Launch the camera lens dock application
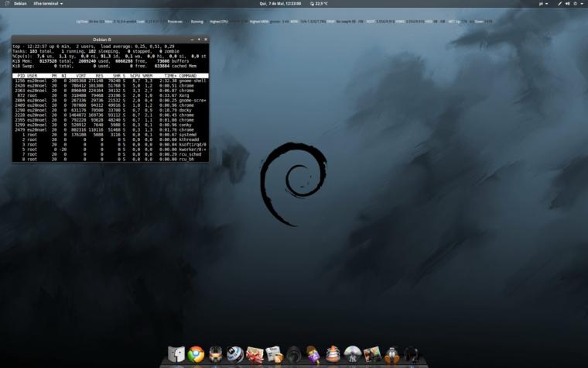The width and height of the screenshot is (588, 368). (294, 355)
